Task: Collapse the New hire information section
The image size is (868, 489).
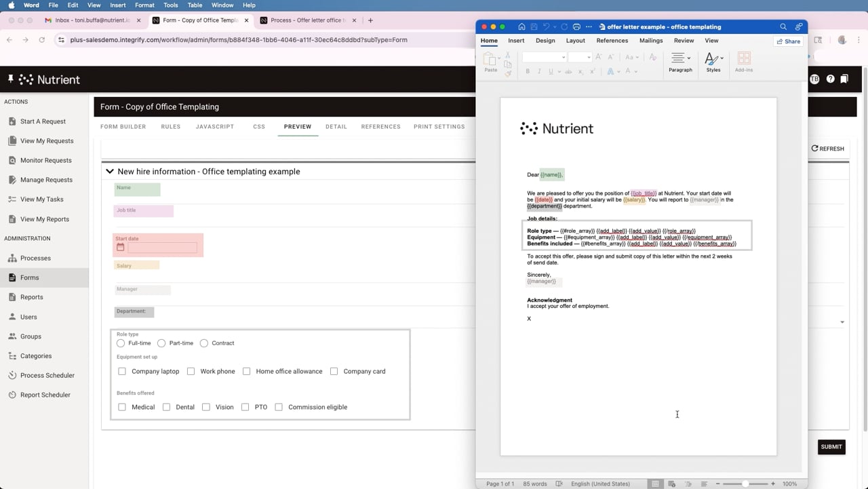Action: [110, 172]
